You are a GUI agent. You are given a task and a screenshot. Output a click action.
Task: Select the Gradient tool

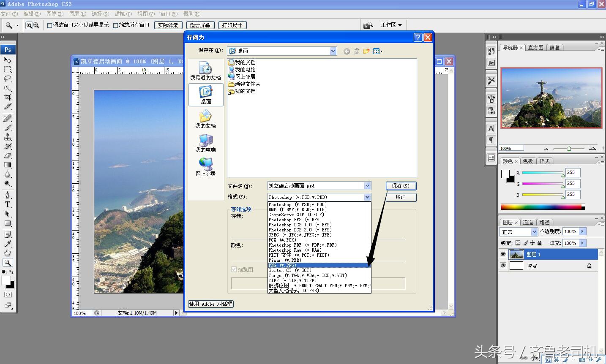tap(8, 165)
